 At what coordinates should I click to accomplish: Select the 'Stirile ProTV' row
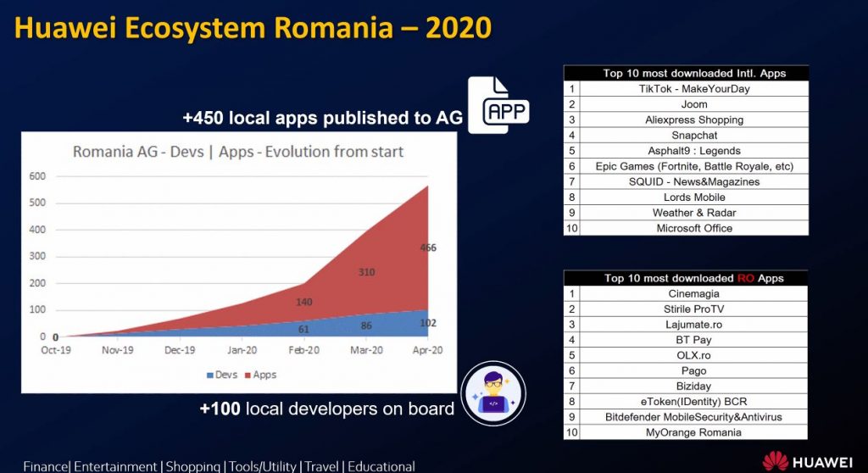click(685, 309)
